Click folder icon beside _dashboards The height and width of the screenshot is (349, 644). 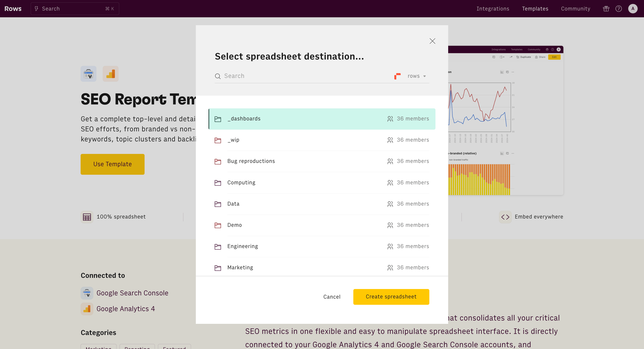tap(218, 119)
